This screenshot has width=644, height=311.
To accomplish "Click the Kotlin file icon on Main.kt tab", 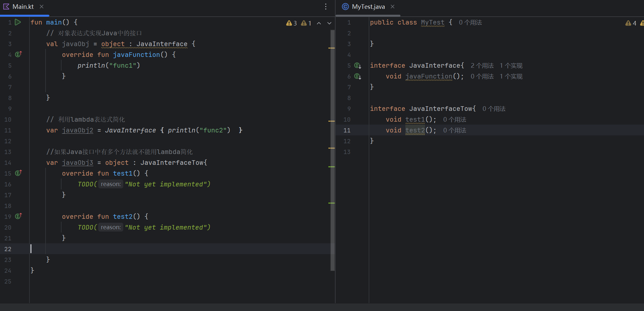I will click(x=6, y=7).
